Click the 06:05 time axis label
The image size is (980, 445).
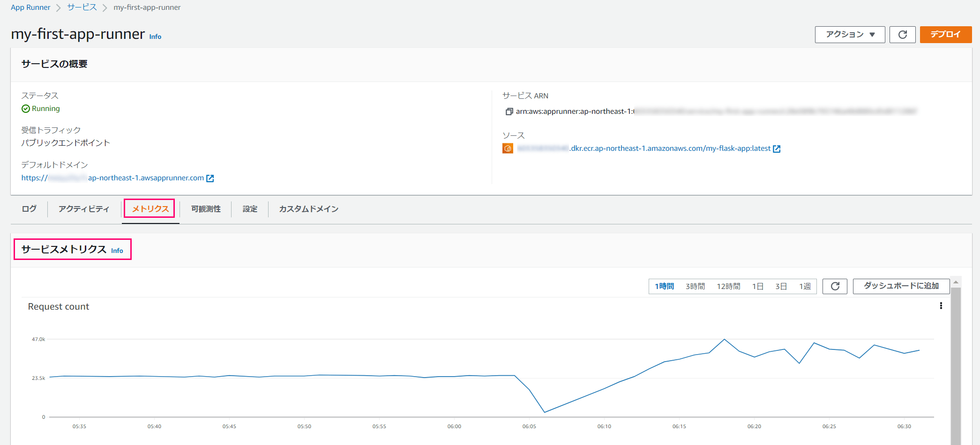[529, 426]
